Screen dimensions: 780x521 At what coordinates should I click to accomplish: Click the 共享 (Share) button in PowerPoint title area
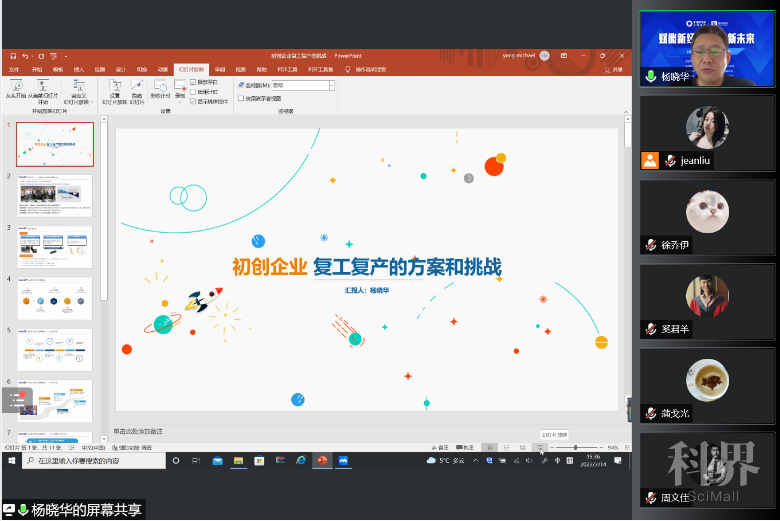pos(613,70)
